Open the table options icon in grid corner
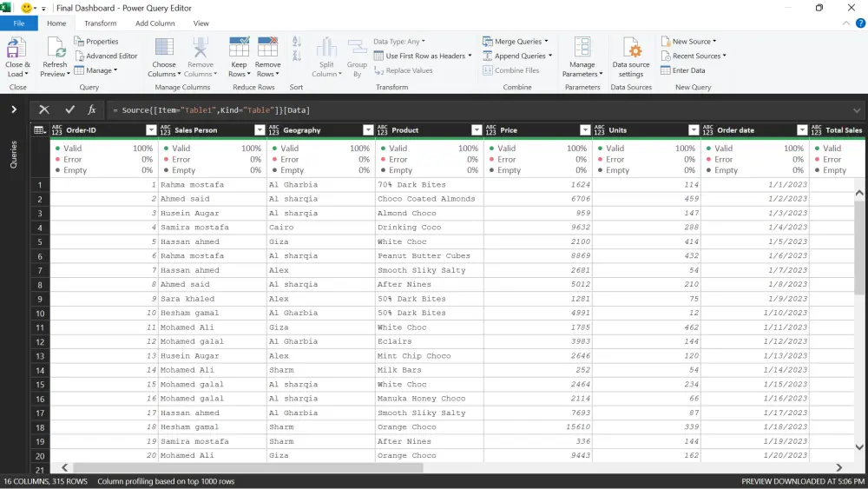This screenshot has height=489, width=868. [40, 130]
